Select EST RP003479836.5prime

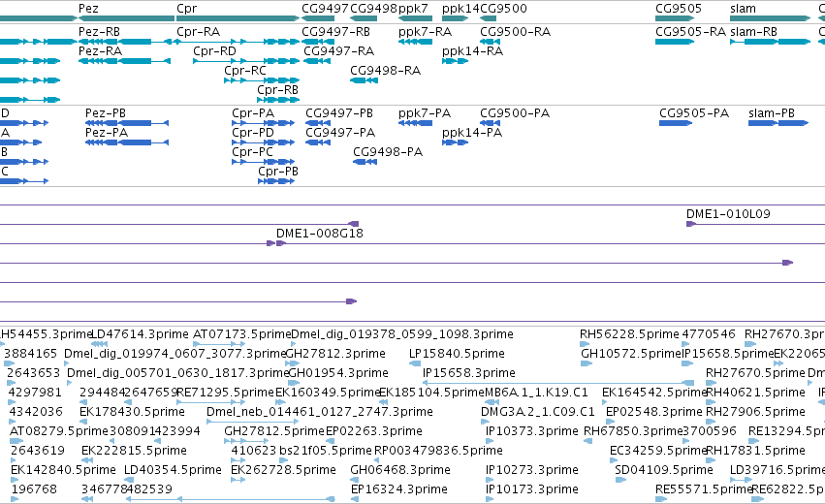(438, 451)
